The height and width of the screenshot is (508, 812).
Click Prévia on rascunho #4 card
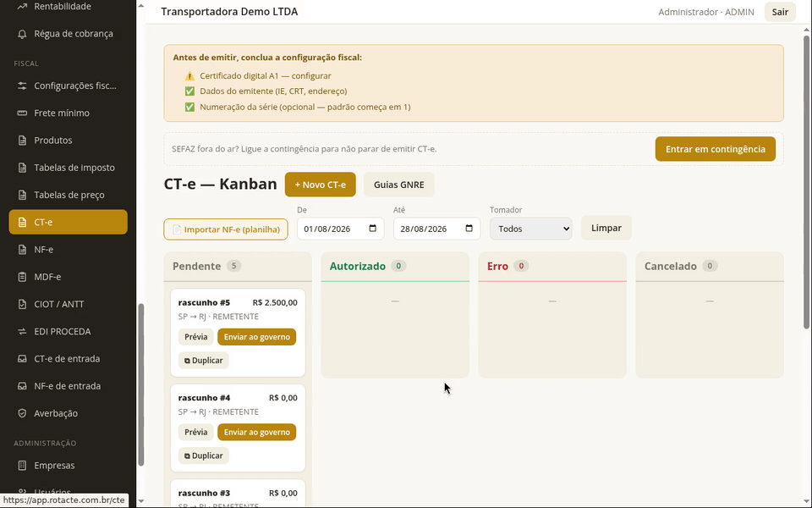tap(195, 433)
